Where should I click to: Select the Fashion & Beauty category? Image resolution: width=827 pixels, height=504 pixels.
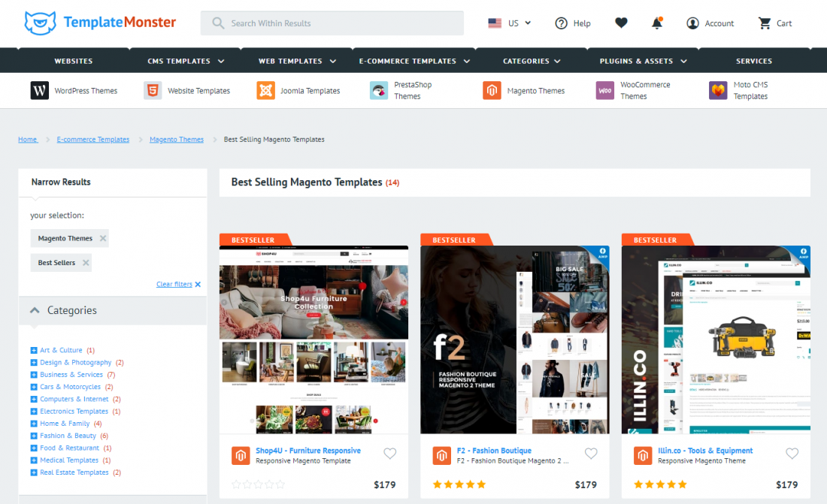coord(68,436)
